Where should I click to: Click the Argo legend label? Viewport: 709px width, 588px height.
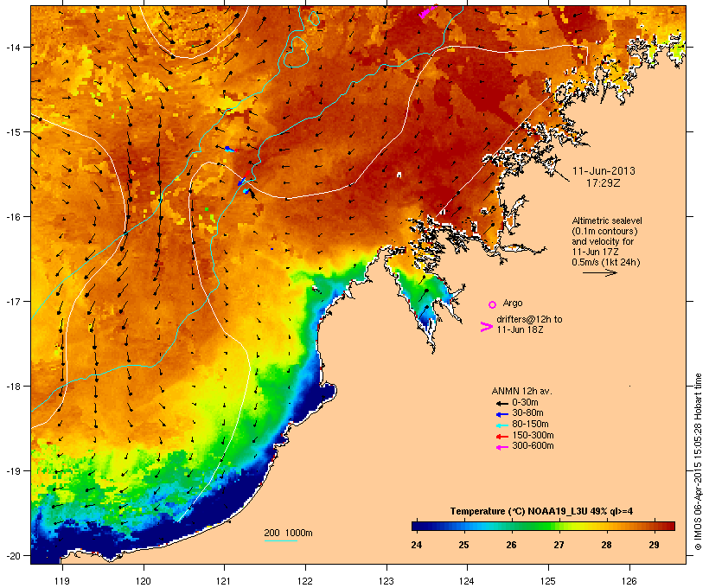click(513, 303)
